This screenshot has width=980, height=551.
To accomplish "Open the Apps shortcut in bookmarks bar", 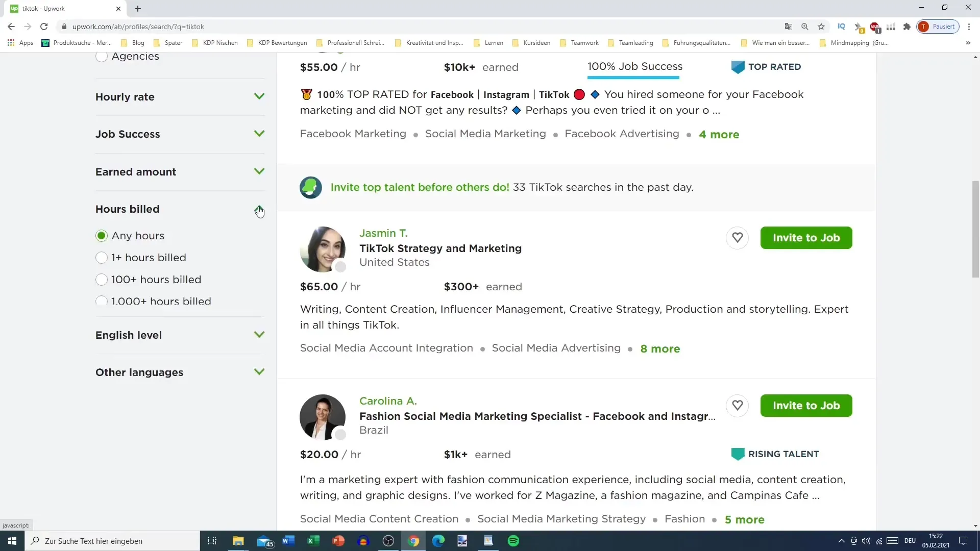I will [20, 43].
